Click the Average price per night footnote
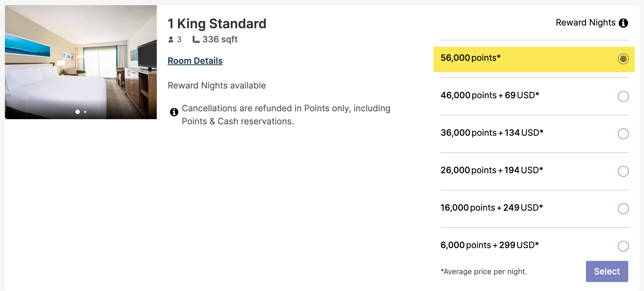Viewport: 644px width, 291px height. (x=484, y=271)
